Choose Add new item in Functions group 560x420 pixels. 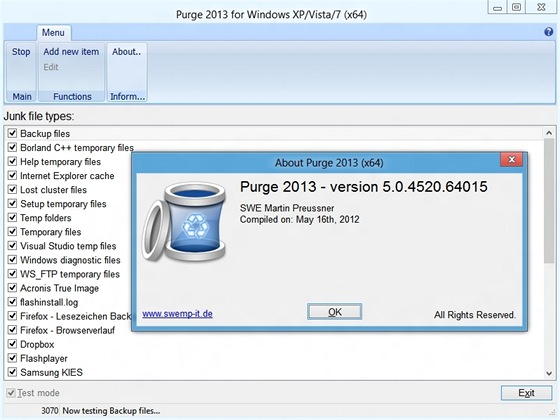71,52
